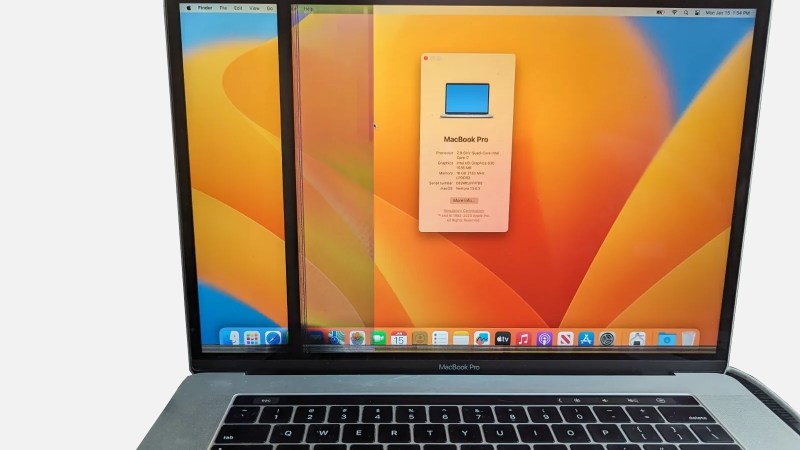The height and width of the screenshot is (450, 800).
Task: Open the Wi-Fi menu bar icon
Action: 674,12
